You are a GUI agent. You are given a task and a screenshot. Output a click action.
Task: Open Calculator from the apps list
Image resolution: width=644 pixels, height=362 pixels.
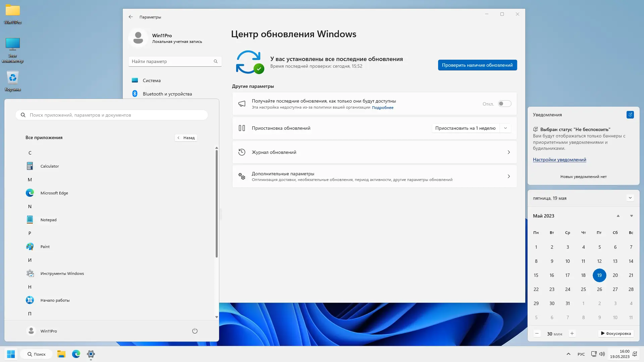49,166
